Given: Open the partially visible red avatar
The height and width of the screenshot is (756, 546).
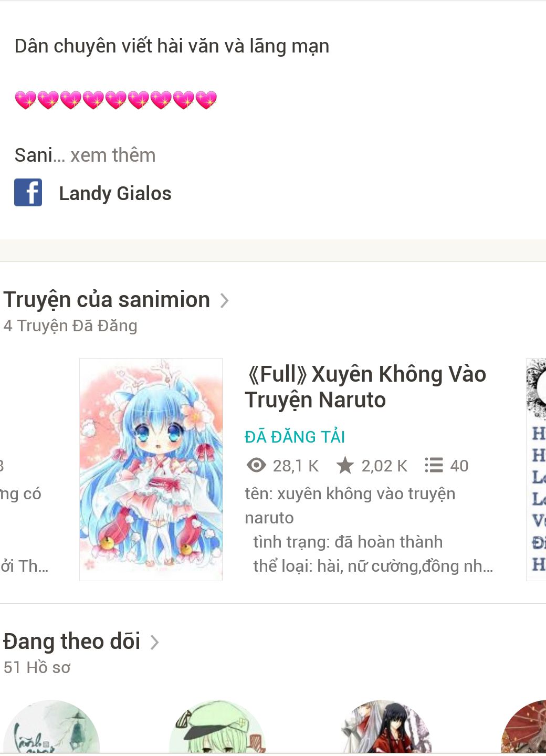Looking at the screenshot, I should [524, 728].
